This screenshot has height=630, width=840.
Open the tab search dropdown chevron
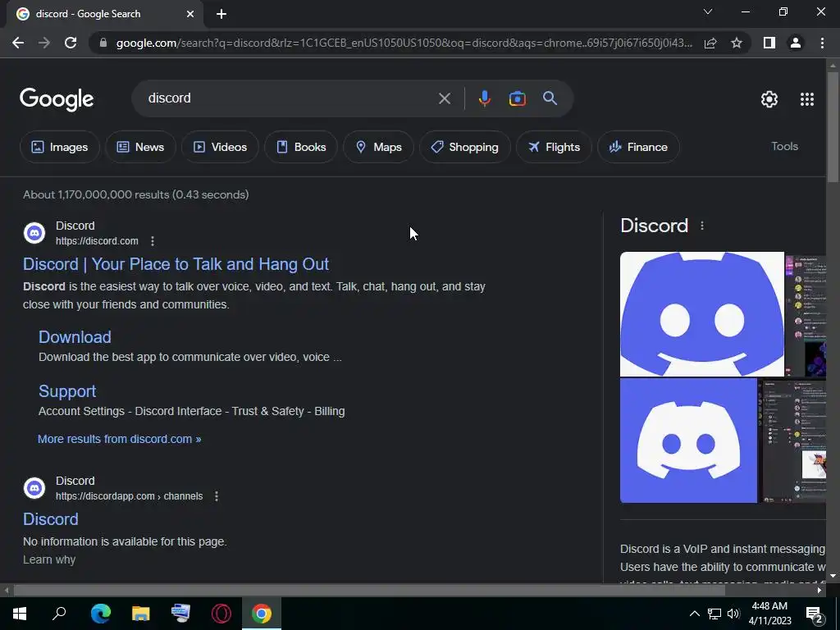tap(708, 11)
